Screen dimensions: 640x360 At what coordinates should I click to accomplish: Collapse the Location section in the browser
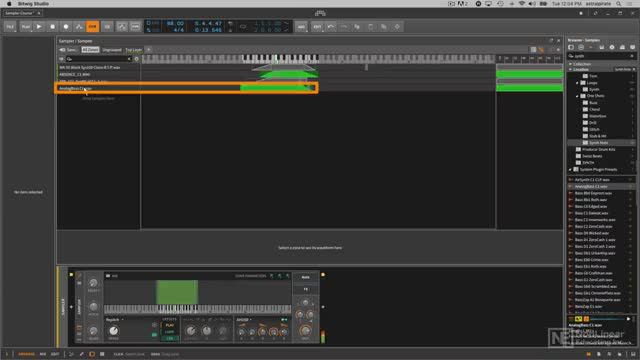click(x=571, y=69)
